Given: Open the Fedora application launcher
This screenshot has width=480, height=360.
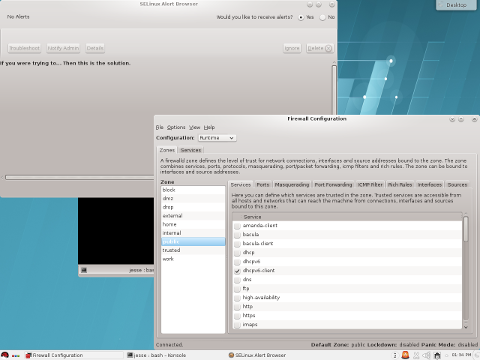Looking at the screenshot, I should coord(5,355).
